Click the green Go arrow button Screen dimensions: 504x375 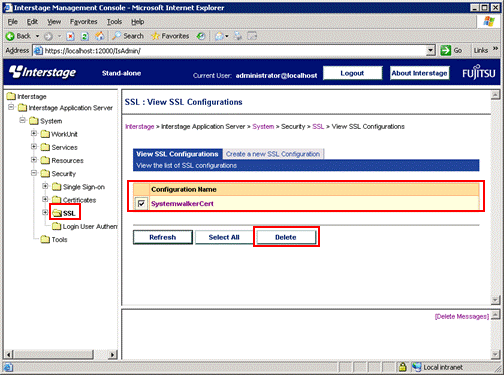tap(446, 50)
